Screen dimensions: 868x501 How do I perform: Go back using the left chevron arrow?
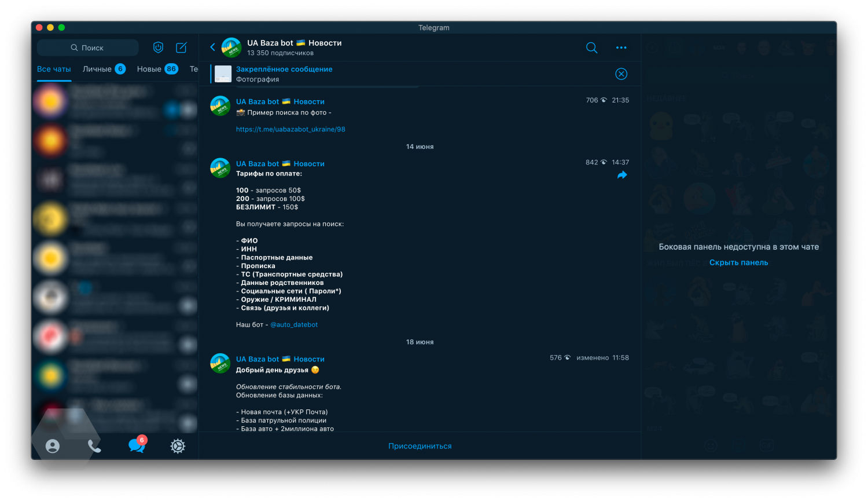tap(212, 47)
